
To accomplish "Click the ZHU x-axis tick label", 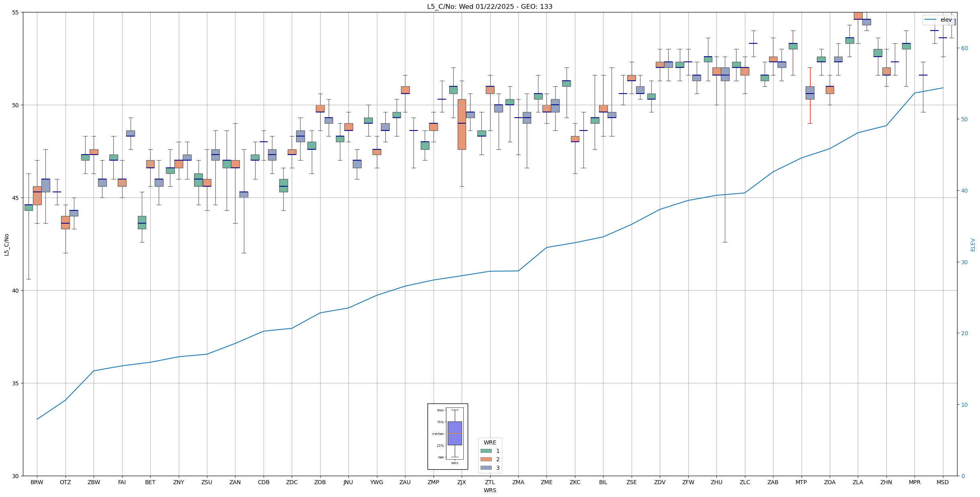I will tap(716, 482).
